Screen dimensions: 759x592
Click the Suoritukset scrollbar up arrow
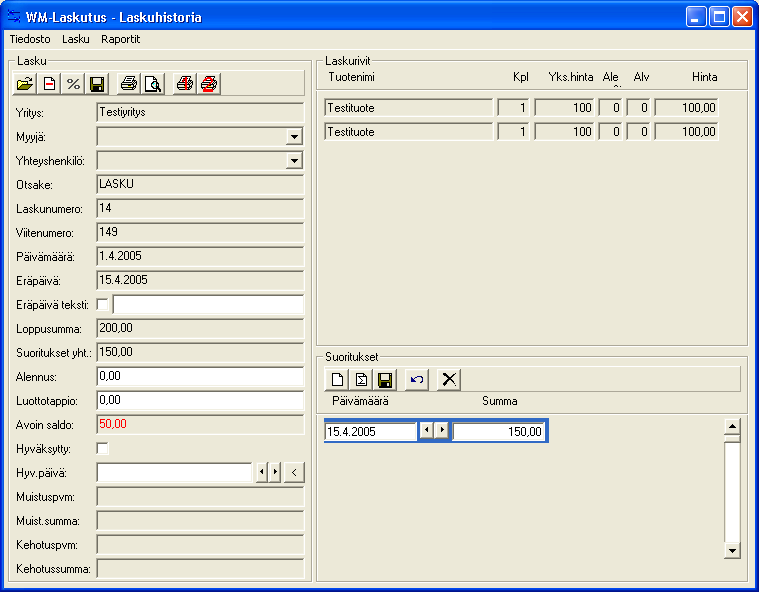[x=732, y=426]
